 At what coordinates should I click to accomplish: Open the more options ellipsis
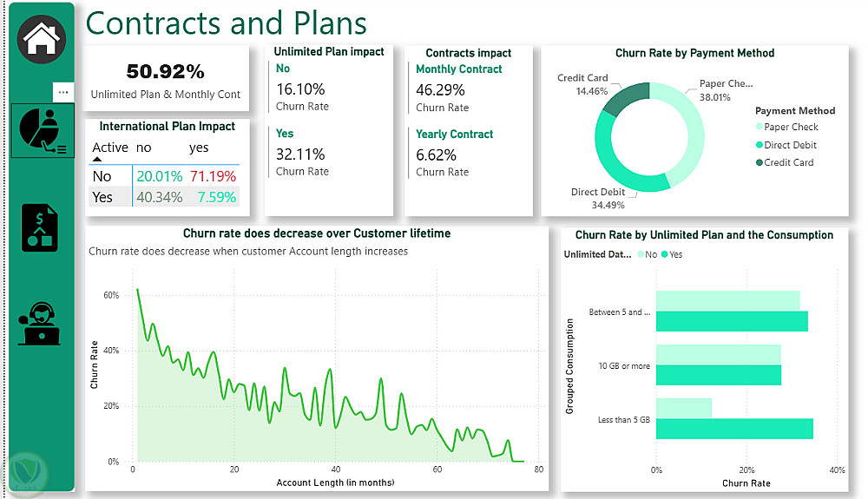[x=63, y=91]
